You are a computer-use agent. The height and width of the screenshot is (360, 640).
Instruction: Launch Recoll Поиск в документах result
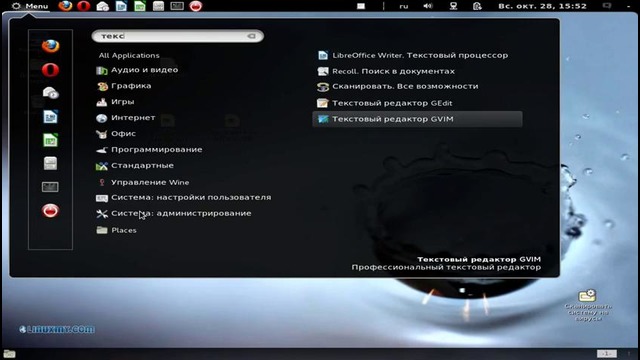(x=386, y=71)
